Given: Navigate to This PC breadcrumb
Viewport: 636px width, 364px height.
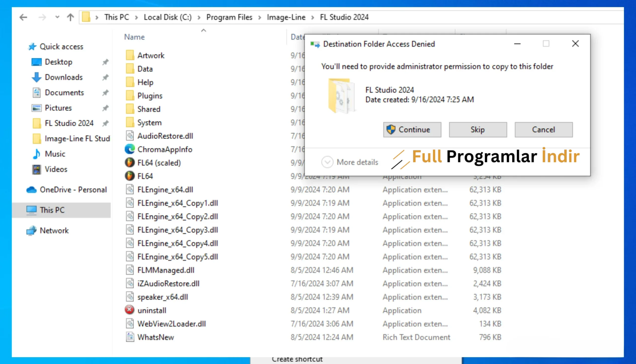Looking at the screenshot, I should pos(117,17).
